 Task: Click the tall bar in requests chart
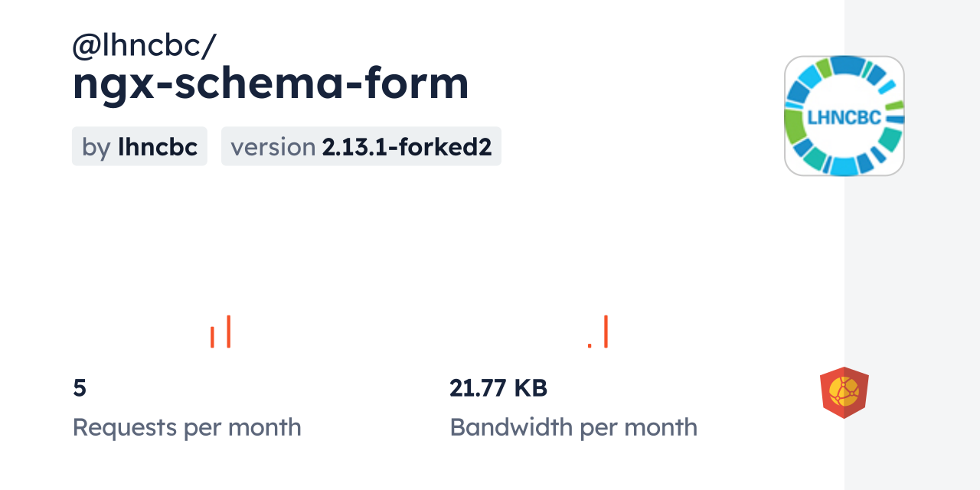228,332
